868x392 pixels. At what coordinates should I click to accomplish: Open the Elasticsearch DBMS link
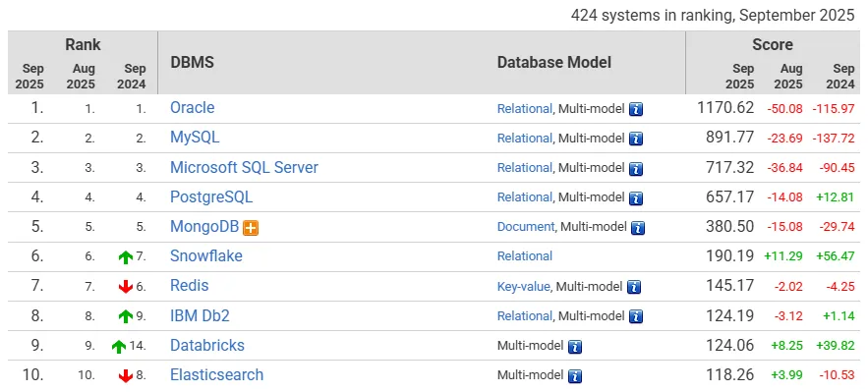tap(216, 374)
